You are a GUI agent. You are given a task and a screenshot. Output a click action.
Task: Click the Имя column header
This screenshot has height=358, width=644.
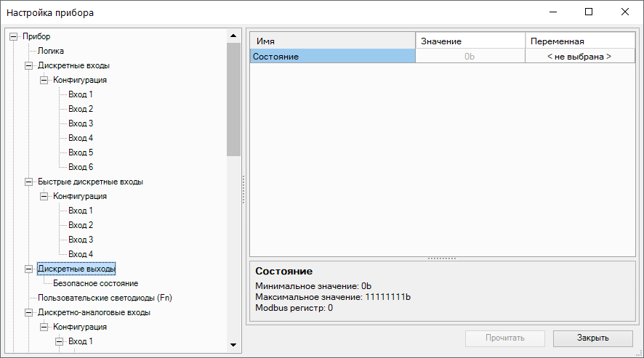332,41
